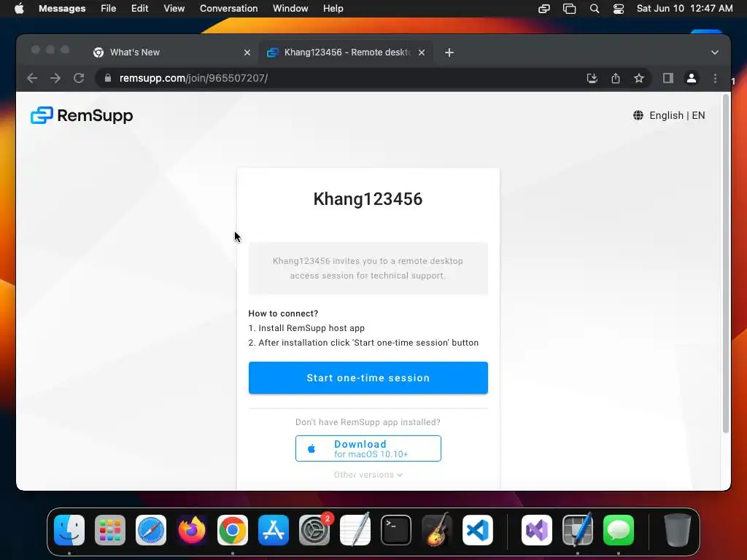Screen dimensions: 747x560
Task: Open Spotlight search
Action: pos(594,9)
